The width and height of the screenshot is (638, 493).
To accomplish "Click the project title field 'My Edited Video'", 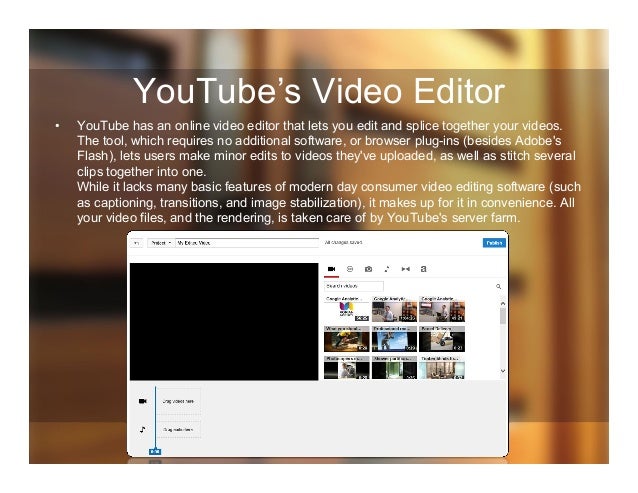I will [247, 243].
